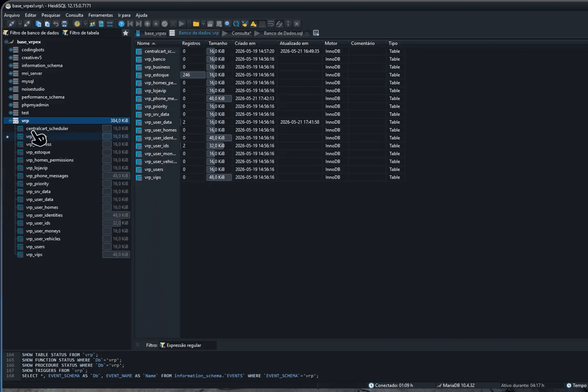Click the Undo arrow icon

(56, 24)
